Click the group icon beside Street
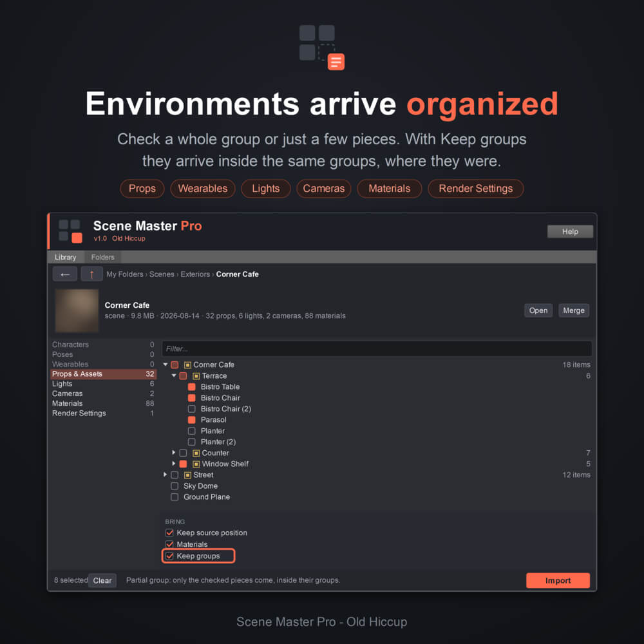 pyautogui.click(x=187, y=475)
